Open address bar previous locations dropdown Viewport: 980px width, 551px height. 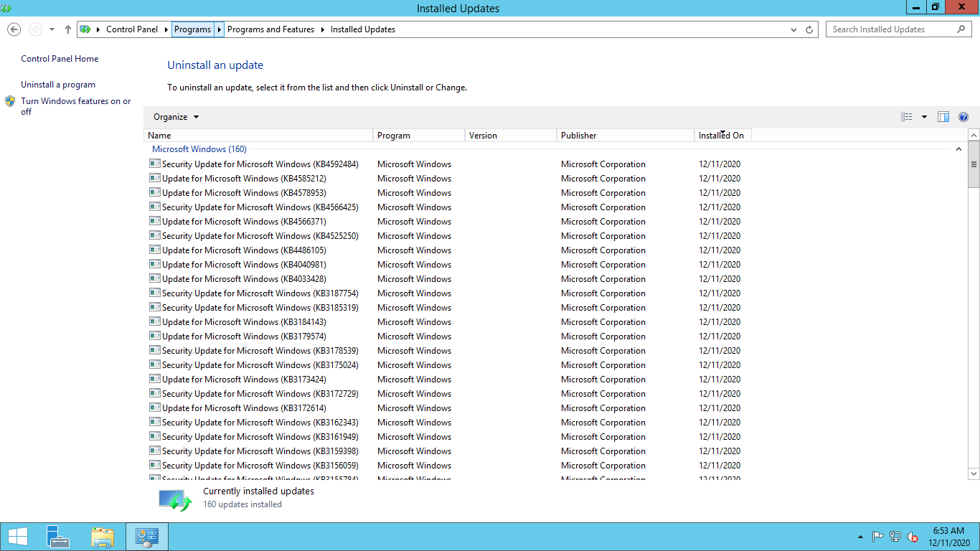click(793, 29)
